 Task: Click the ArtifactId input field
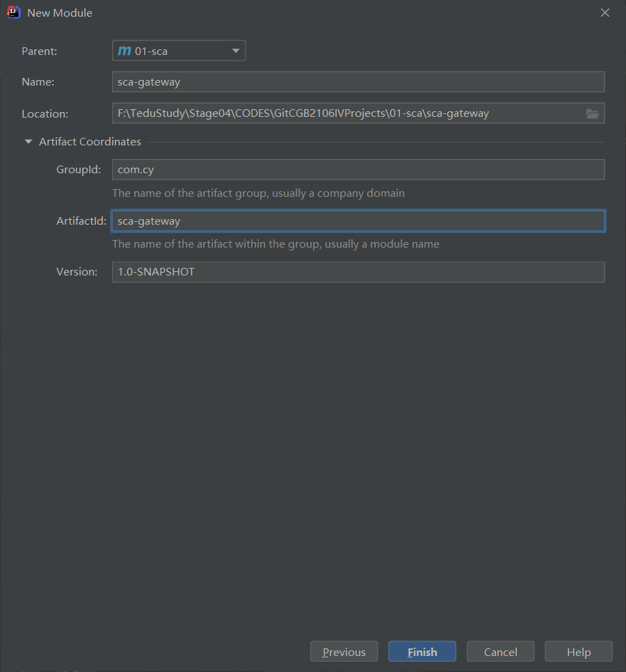coord(358,221)
